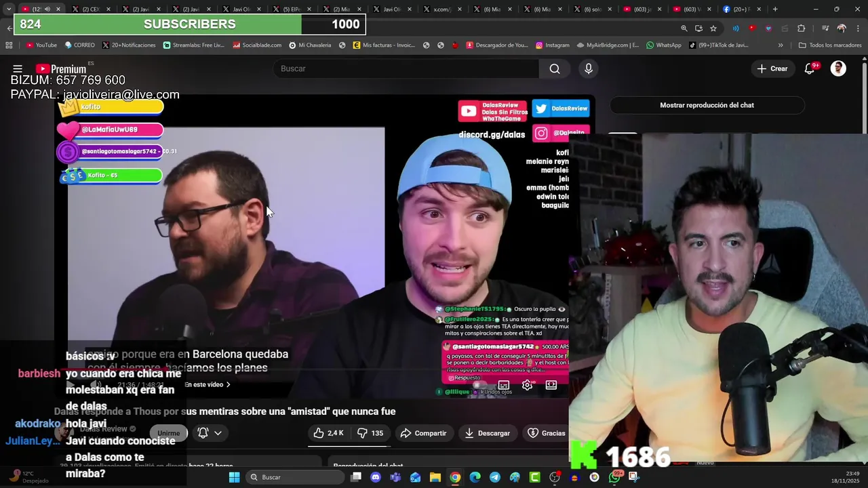Open YouTube notifications bell
This screenshot has height=488, width=868.
coord(809,68)
